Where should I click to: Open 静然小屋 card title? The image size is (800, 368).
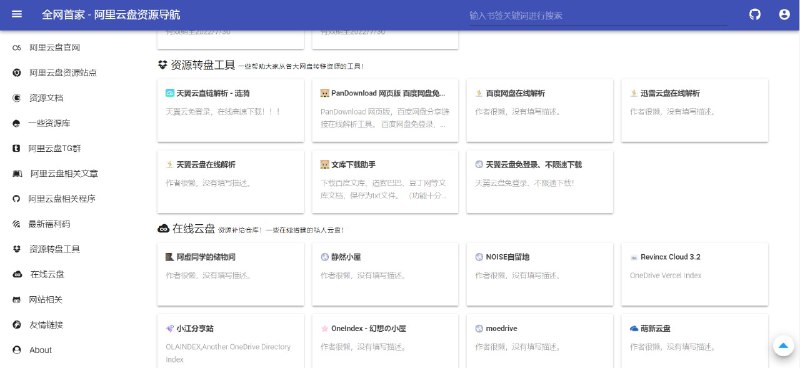pos(346,257)
